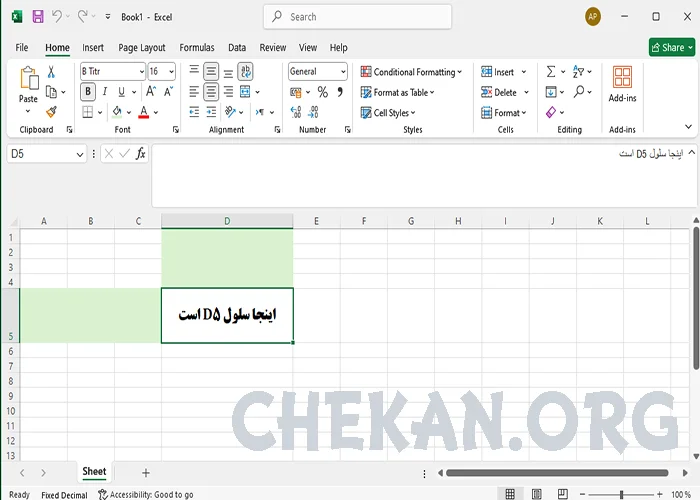Click the Borders icon
The width and height of the screenshot is (700, 500).
coord(88,112)
